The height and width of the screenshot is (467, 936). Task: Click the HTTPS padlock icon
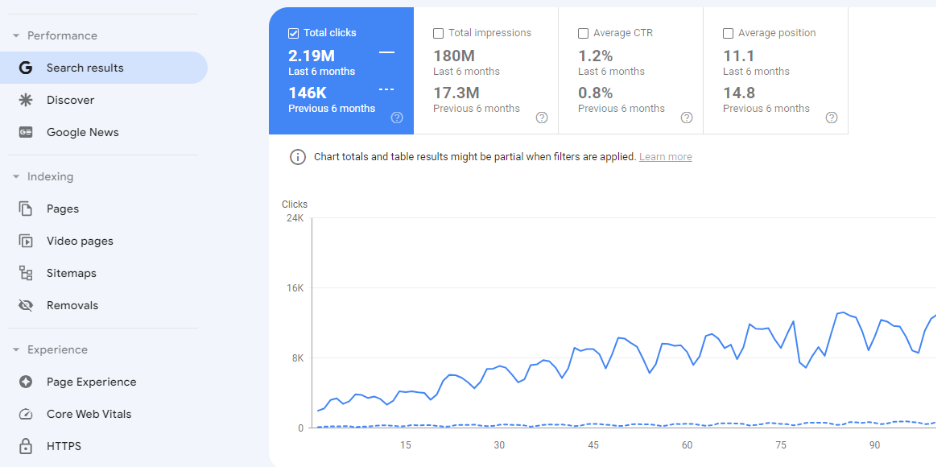tap(26, 446)
